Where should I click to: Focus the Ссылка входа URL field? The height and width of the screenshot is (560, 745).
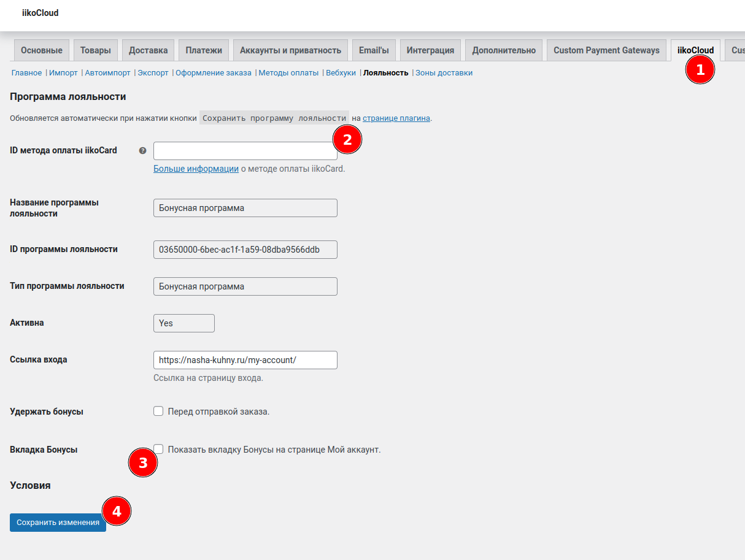click(x=245, y=360)
